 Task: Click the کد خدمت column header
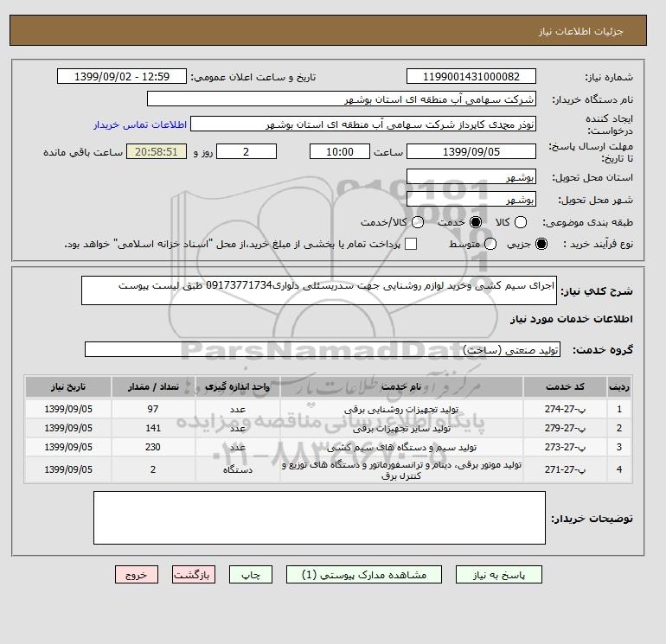565,386
